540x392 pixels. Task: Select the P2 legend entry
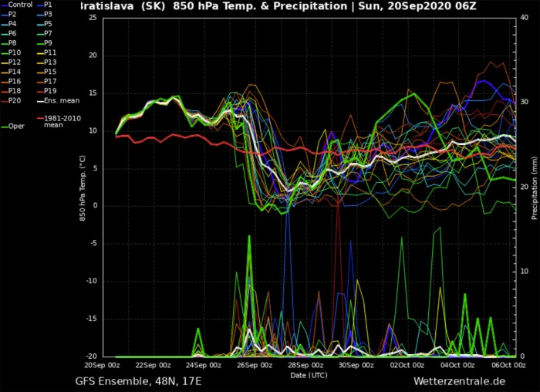pyautogui.click(x=8, y=15)
